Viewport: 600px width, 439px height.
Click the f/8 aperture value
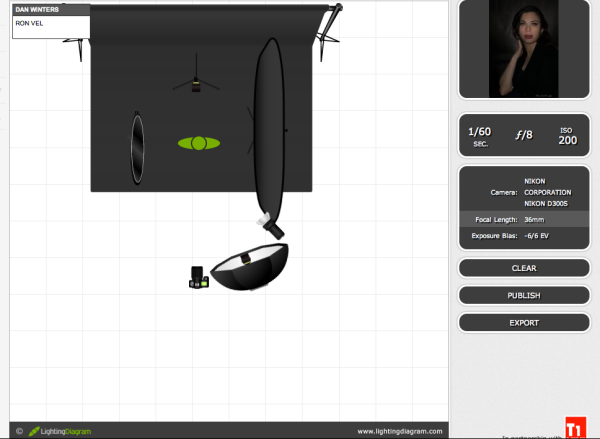(523, 135)
